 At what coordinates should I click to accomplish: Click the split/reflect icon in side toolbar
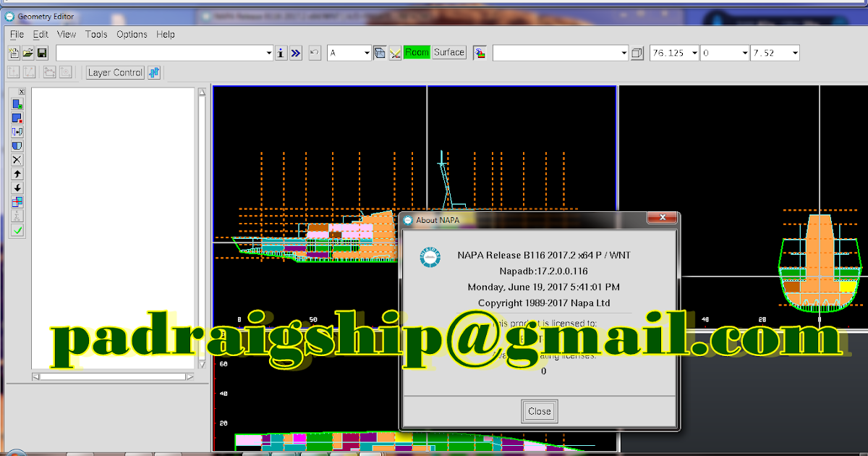(18, 132)
